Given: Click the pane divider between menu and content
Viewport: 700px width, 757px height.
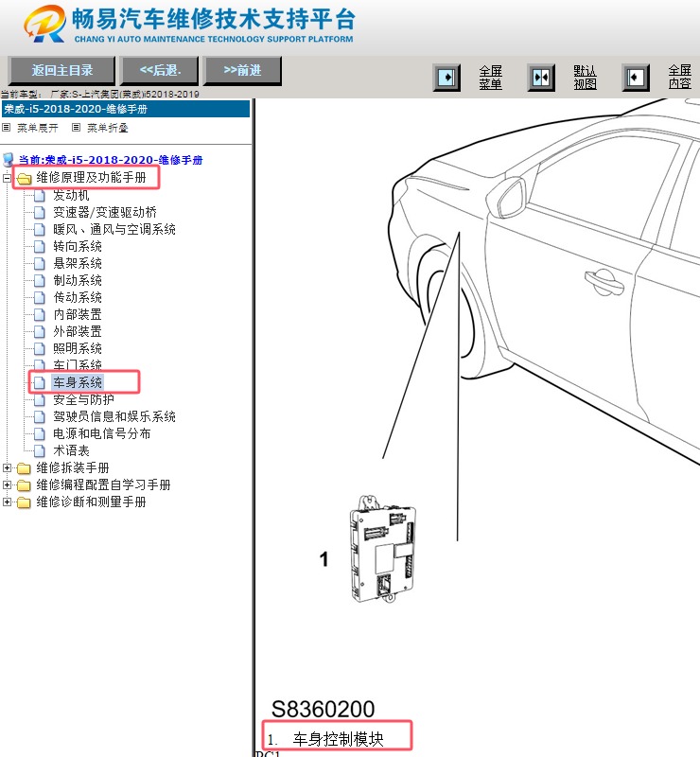Looking at the screenshot, I should coord(254,428).
